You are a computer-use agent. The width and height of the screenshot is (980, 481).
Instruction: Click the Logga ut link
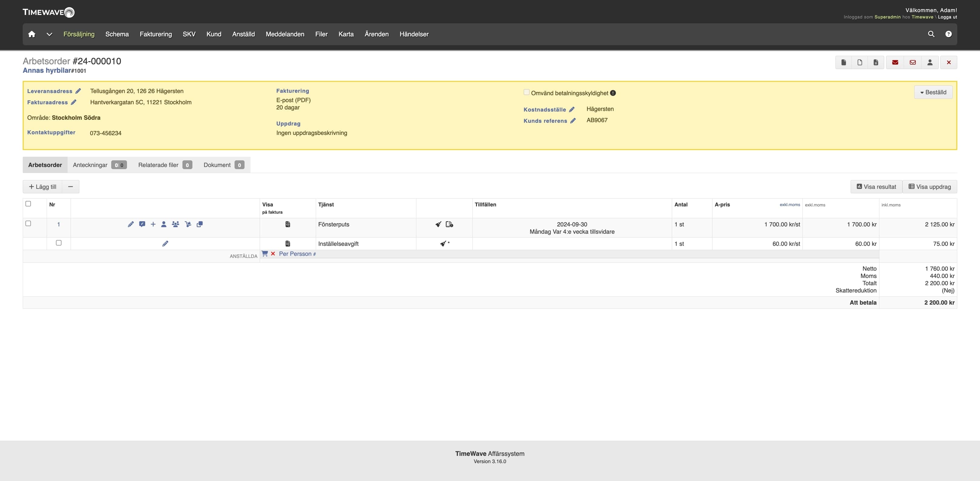point(947,17)
